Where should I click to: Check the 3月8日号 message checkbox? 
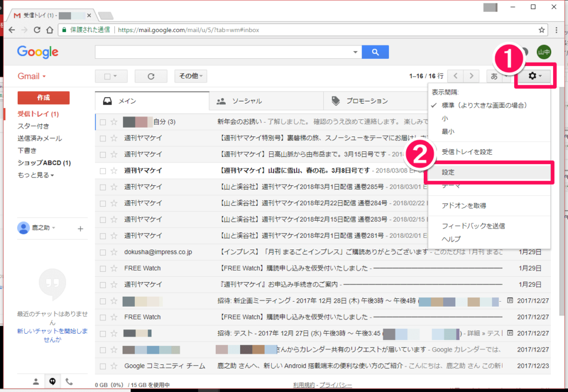coord(103,171)
